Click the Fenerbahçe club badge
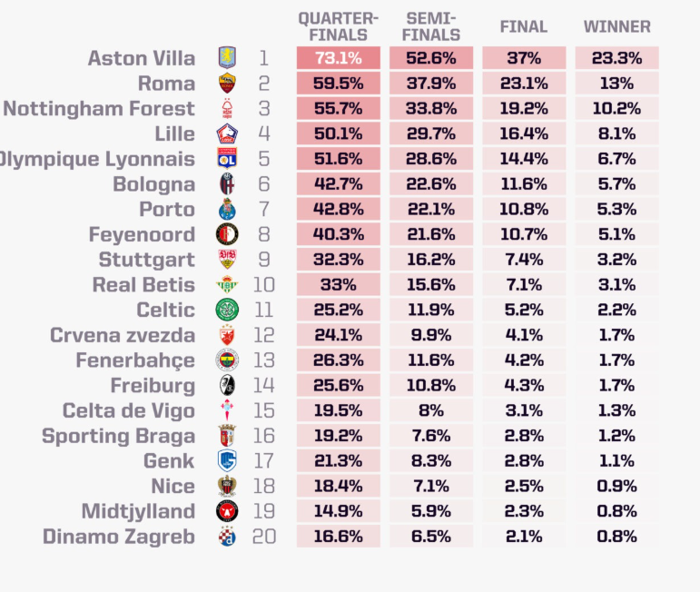 point(227,360)
